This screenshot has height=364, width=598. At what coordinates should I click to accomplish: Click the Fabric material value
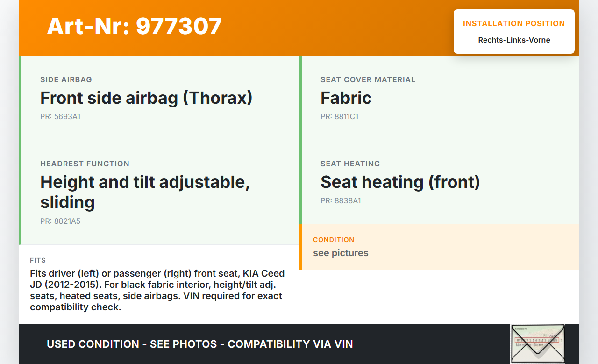coord(346,98)
